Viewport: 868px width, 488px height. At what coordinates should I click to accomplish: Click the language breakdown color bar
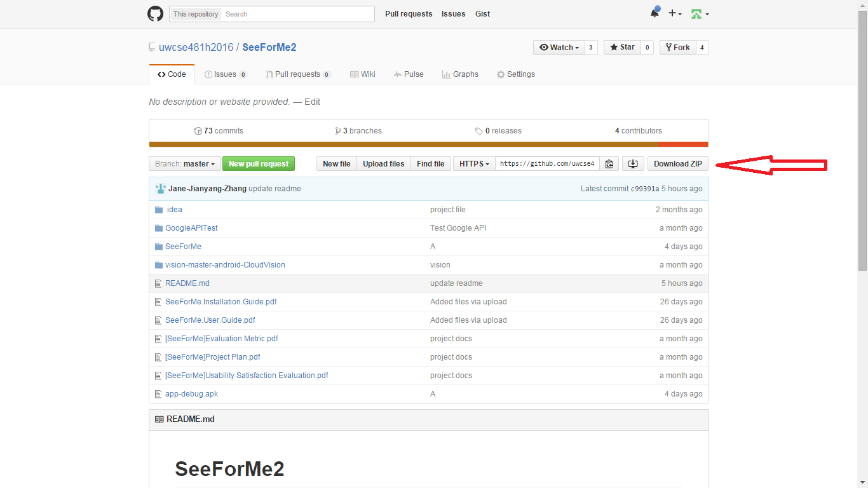[429, 144]
